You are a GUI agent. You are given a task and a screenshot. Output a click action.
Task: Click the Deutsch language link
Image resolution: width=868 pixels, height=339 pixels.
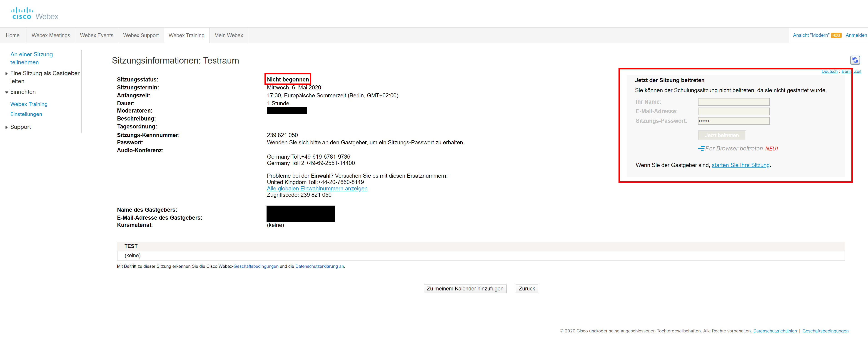point(829,71)
